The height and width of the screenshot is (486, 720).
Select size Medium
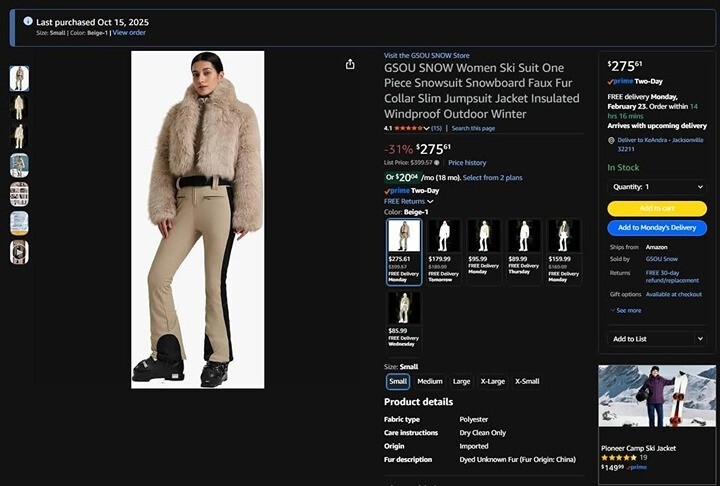(x=430, y=381)
